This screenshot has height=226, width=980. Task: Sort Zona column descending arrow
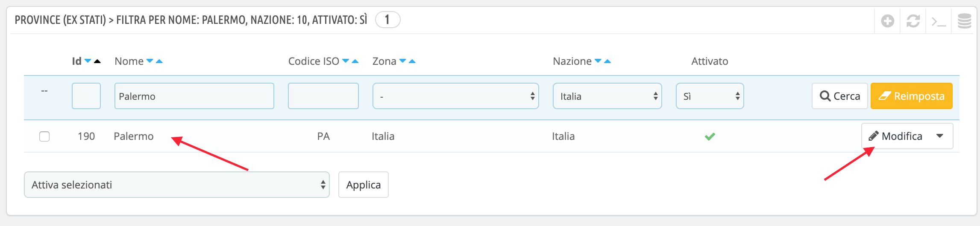click(402, 61)
